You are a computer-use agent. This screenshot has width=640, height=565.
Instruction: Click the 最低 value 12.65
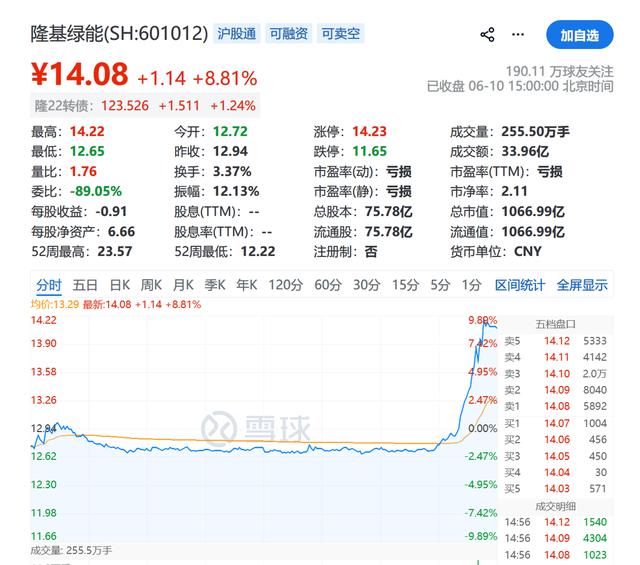(87, 151)
